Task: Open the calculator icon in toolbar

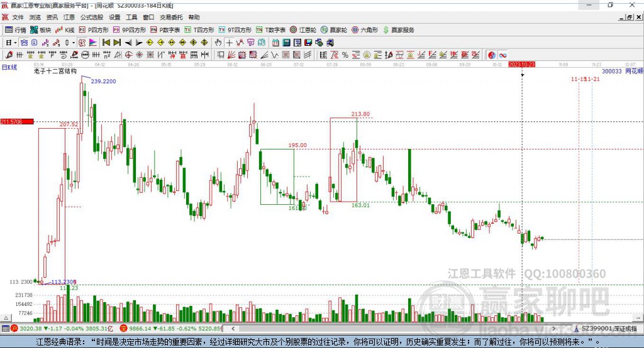Action: pyautogui.click(x=286, y=42)
